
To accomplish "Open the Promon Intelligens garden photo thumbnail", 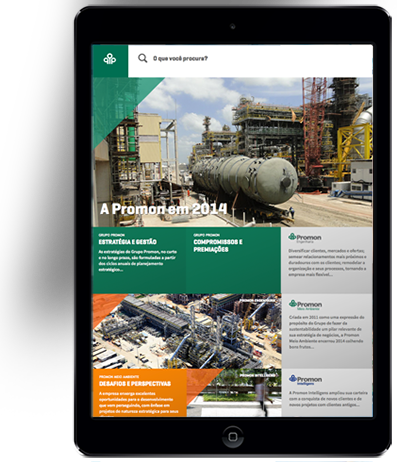I will coord(234,392).
